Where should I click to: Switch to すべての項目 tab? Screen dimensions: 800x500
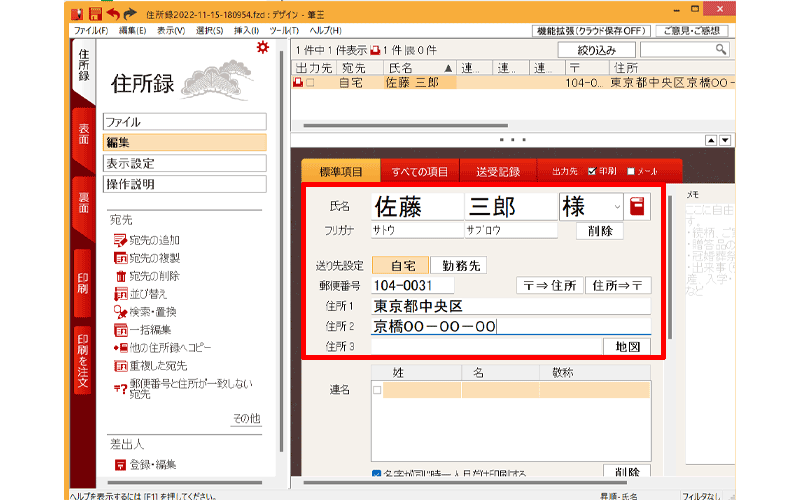coord(419,171)
